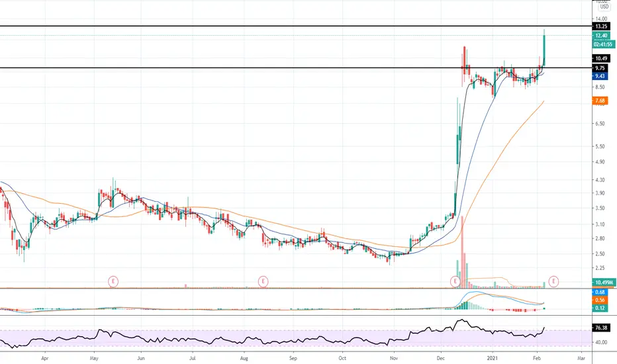Click the 4.30 price axis tick
617x364 pixels.
[x=600, y=180]
